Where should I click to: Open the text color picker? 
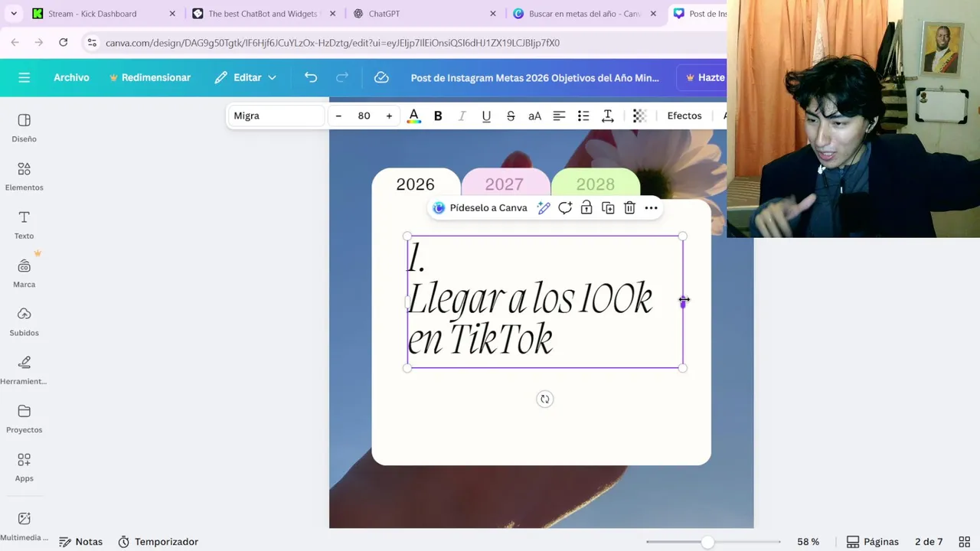pyautogui.click(x=413, y=116)
